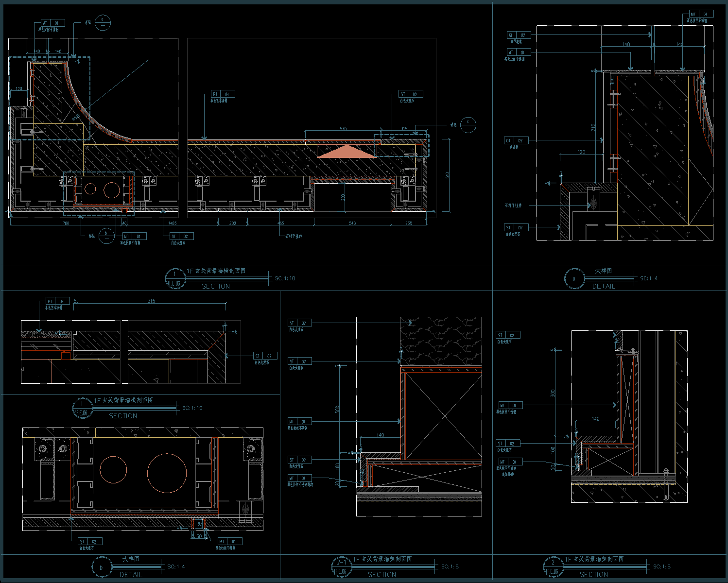This screenshot has width=728, height=583.
Task: Click the SECTION label under bubble 2
Action: [x=594, y=574]
